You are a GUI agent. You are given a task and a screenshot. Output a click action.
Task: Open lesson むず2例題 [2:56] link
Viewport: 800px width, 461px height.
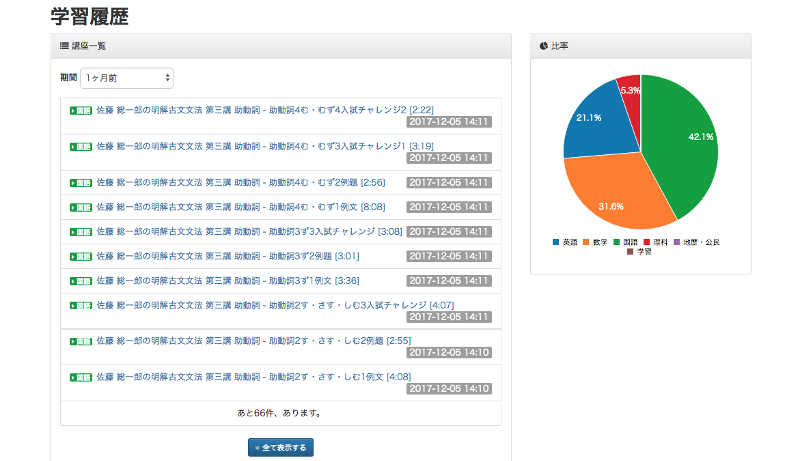[241, 182]
